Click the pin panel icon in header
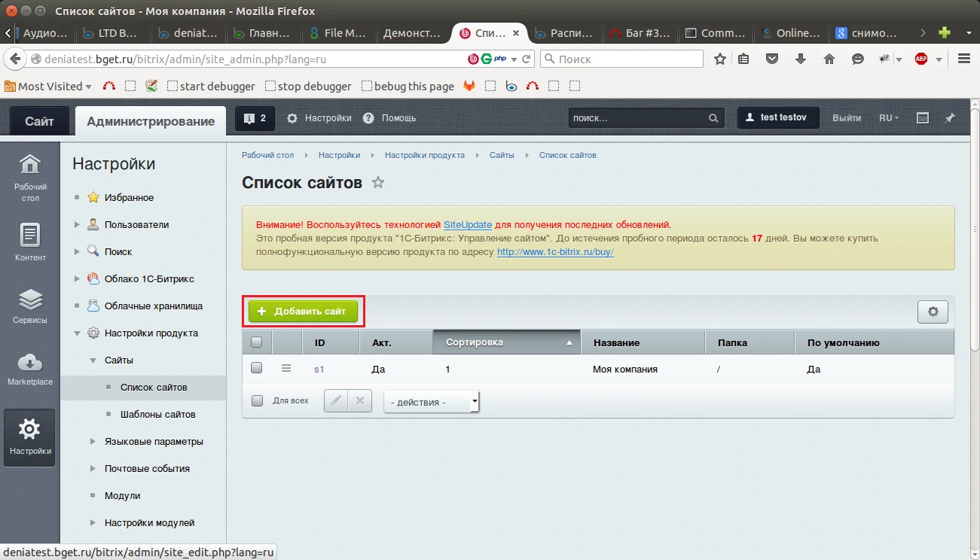The width and height of the screenshot is (980, 560). tap(949, 118)
